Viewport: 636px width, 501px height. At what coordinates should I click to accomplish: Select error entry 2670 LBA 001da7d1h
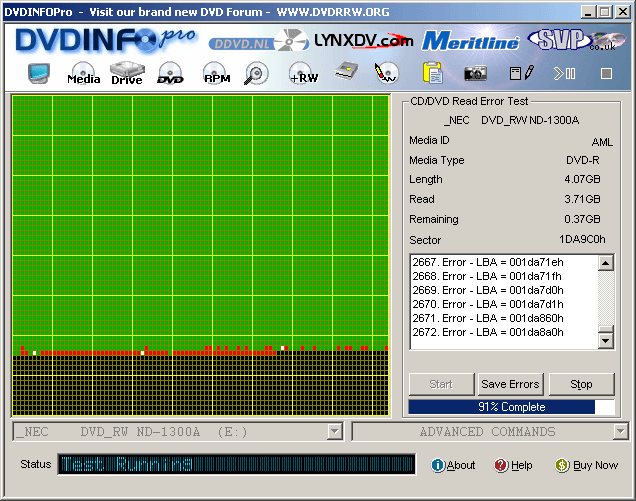488,304
